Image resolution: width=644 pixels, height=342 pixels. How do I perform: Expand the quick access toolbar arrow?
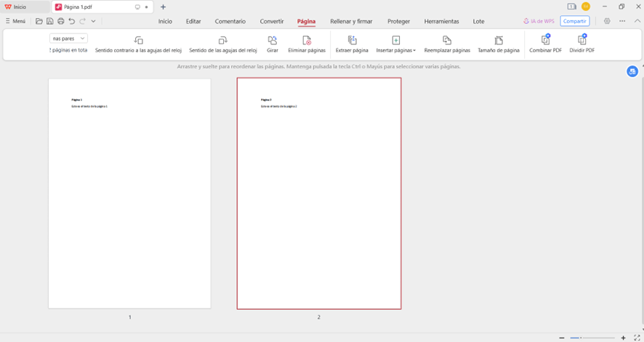[x=93, y=21]
